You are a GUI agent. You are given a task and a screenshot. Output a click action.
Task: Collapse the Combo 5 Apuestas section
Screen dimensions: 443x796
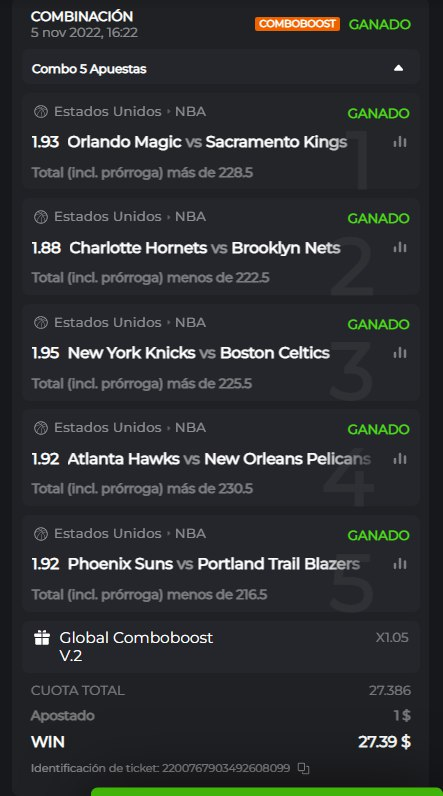click(398, 68)
